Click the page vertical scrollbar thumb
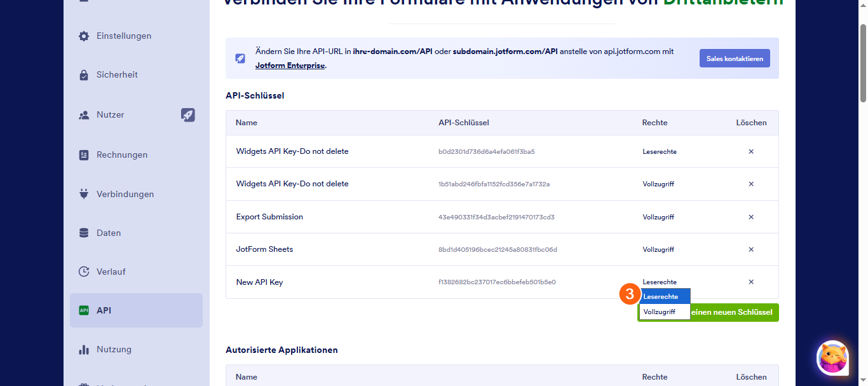Viewport: 868px width, 386px height. tap(863, 62)
